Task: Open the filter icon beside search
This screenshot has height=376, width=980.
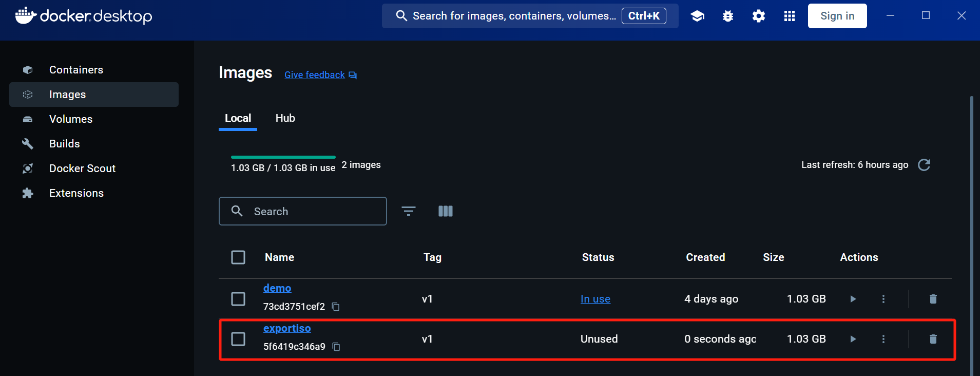Action: point(409,211)
